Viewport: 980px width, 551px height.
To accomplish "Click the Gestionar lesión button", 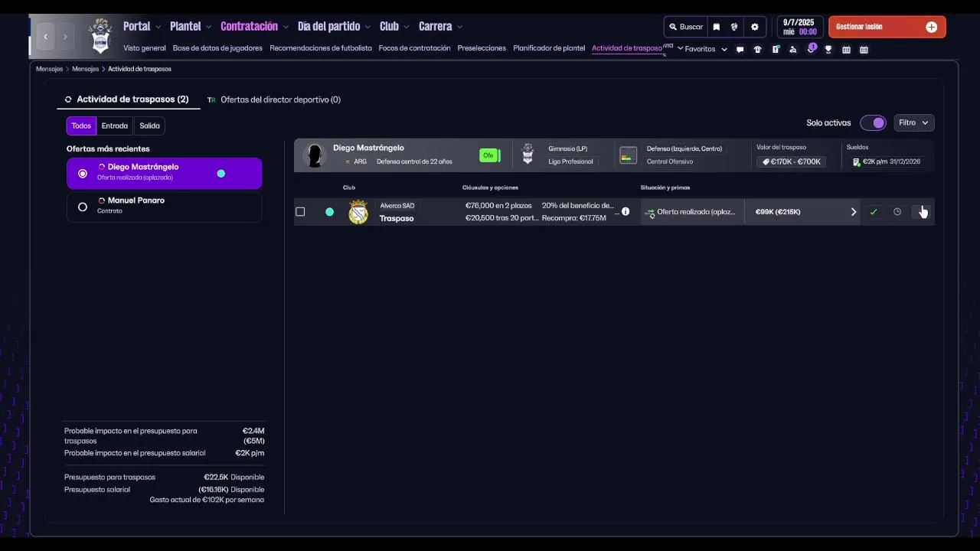I will [x=887, y=27].
